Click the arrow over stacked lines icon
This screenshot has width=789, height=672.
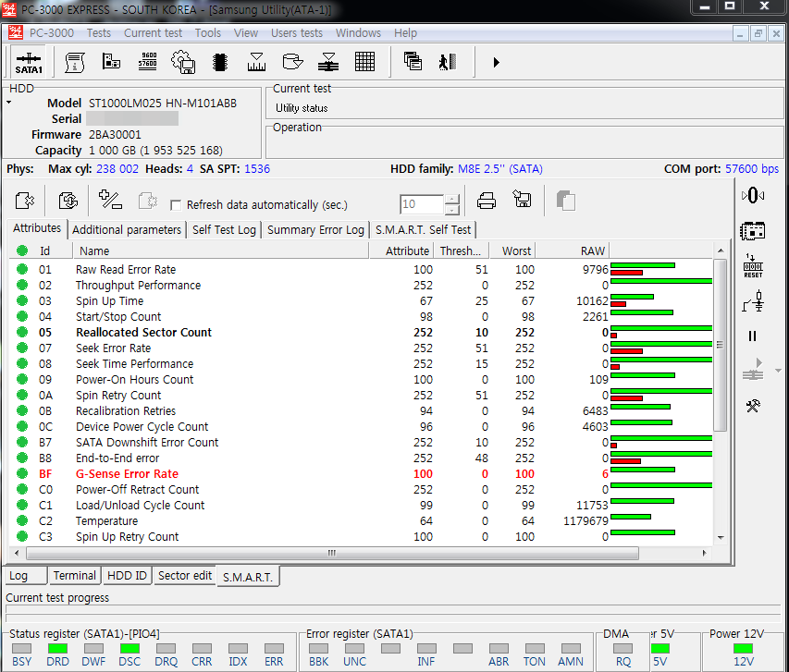[x=328, y=62]
